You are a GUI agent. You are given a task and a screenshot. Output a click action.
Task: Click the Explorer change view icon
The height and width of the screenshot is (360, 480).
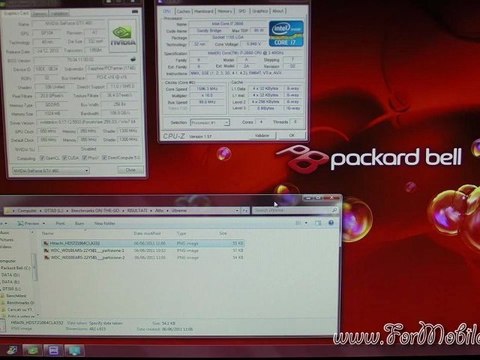299,223
